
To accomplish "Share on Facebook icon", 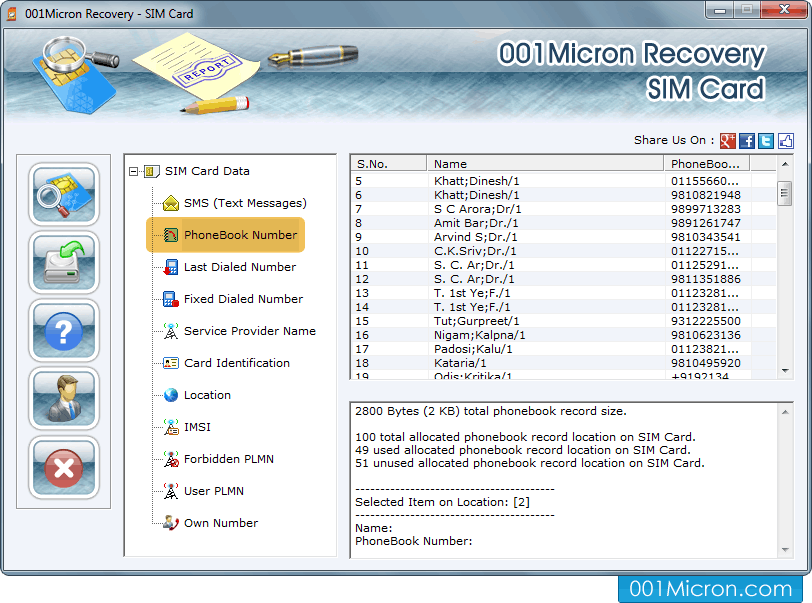I will click(x=747, y=140).
